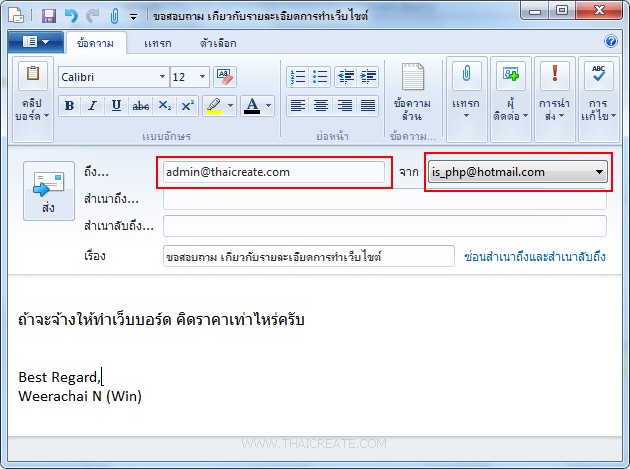Toggle strikethrough formatting
The height and width of the screenshot is (469, 630).
click(x=141, y=106)
